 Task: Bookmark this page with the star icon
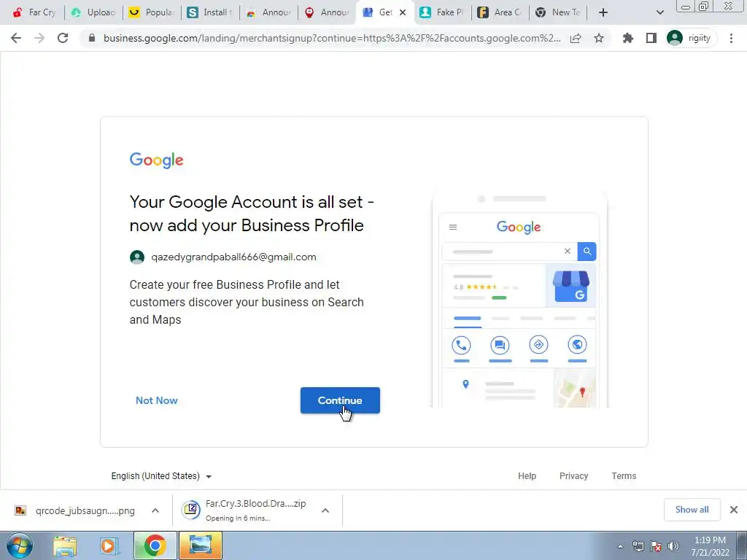tap(599, 38)
